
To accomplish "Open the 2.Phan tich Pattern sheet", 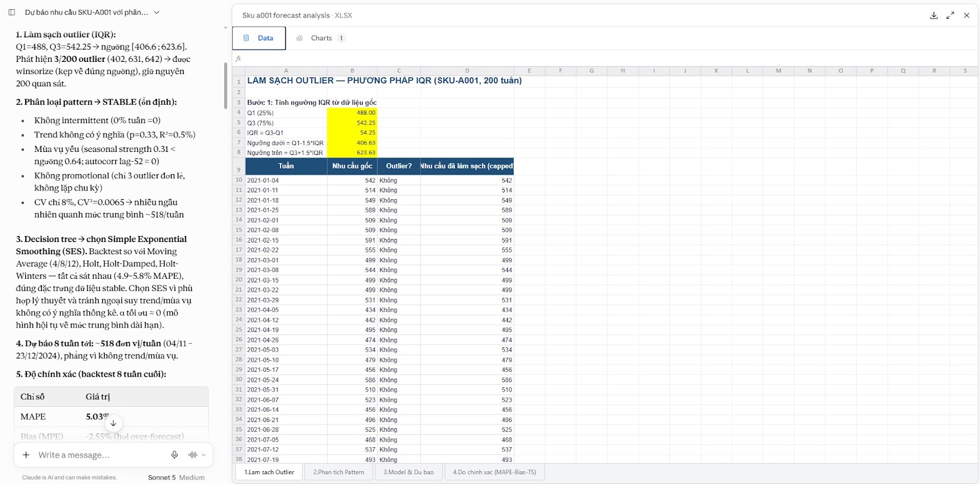I will (x=338, y=472).
